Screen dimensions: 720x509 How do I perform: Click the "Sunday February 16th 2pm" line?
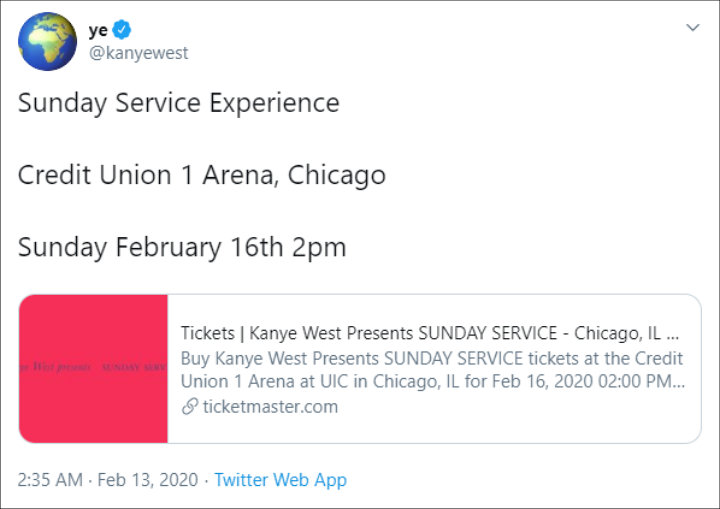182,247
